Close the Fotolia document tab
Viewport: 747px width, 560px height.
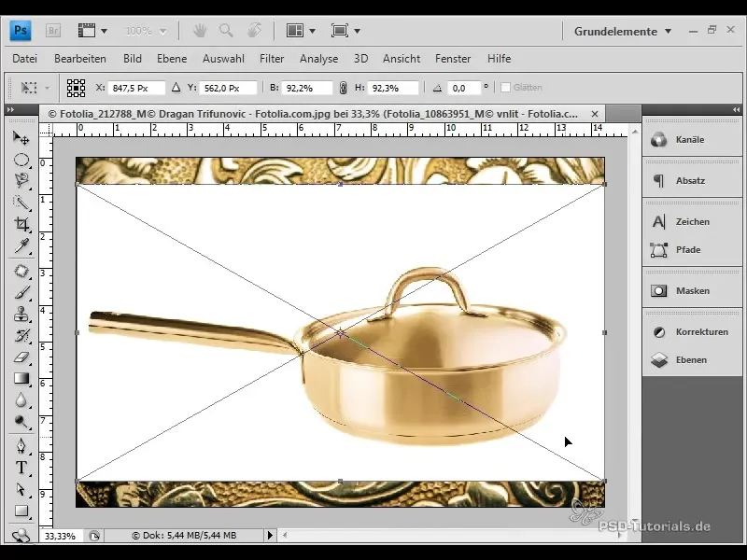coord(595,114)
